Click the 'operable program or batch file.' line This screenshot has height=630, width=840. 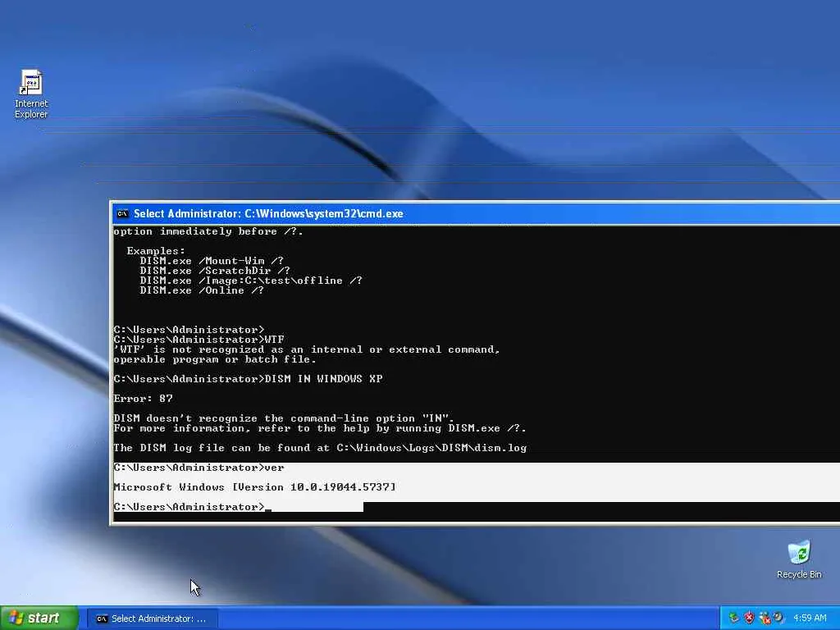tap(215, 359)
